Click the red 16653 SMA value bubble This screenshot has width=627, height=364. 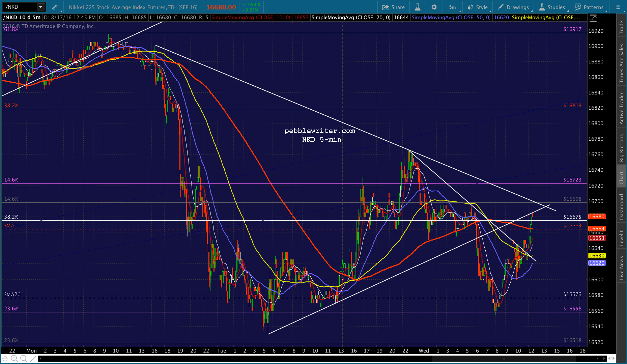597,238
